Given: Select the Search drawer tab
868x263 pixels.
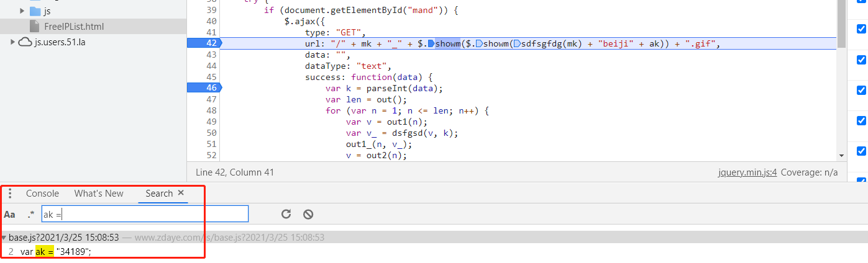Looking at the screenshot, I should [159, 194].
